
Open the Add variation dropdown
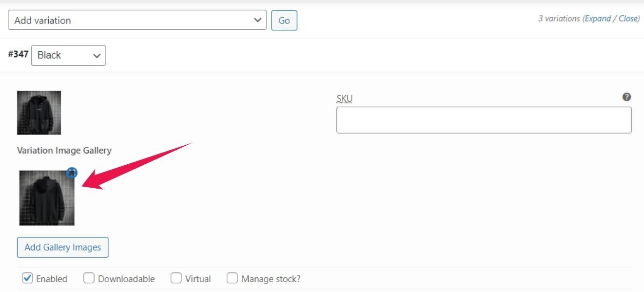pyautogui.click(x=137, y=20)
